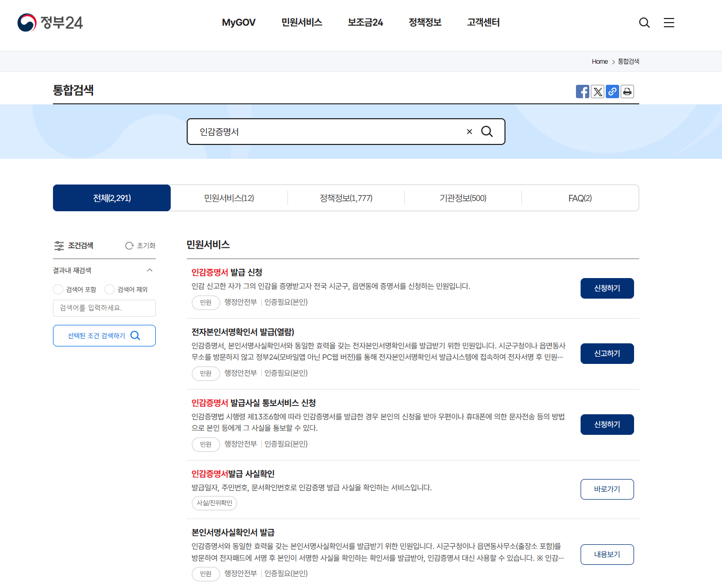
Task: Open the hamburger full menu icon
Action: click(669, 23)
